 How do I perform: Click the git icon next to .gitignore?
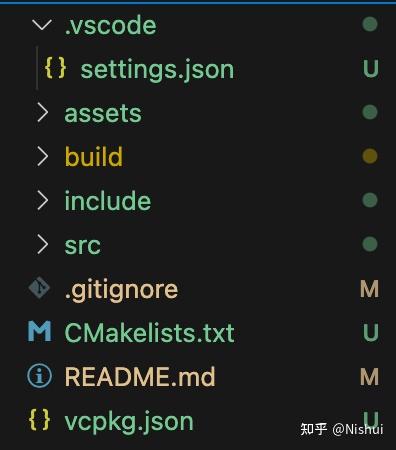(39, 288)
